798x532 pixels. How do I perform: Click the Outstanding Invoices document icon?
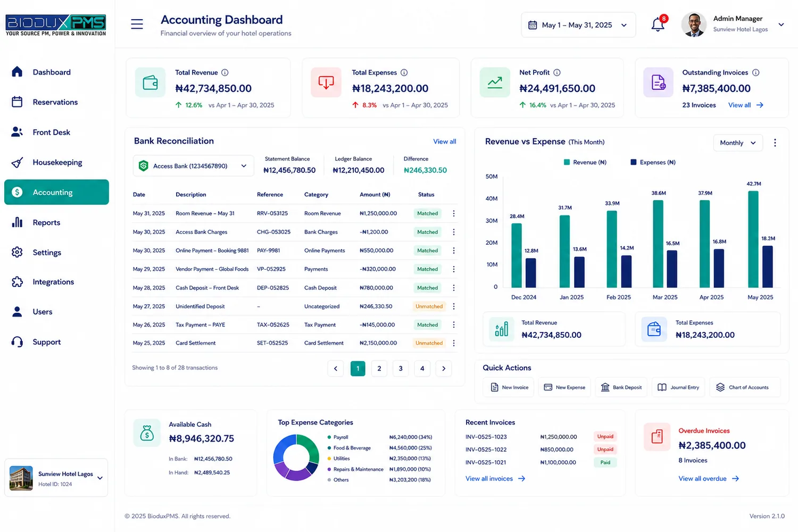click(658, 82)
